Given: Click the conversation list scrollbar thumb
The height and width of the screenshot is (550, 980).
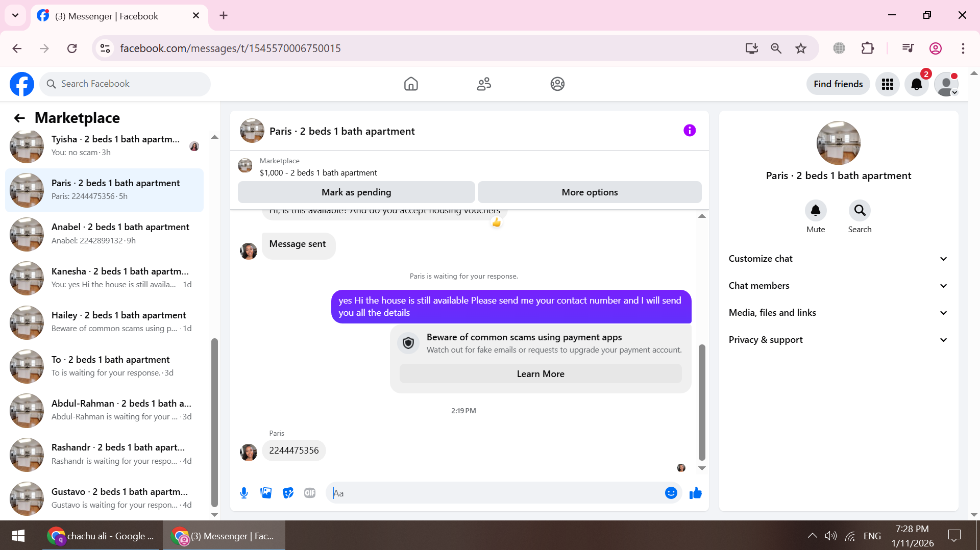Looking at the screenshot, I should (x=214, y=422).
